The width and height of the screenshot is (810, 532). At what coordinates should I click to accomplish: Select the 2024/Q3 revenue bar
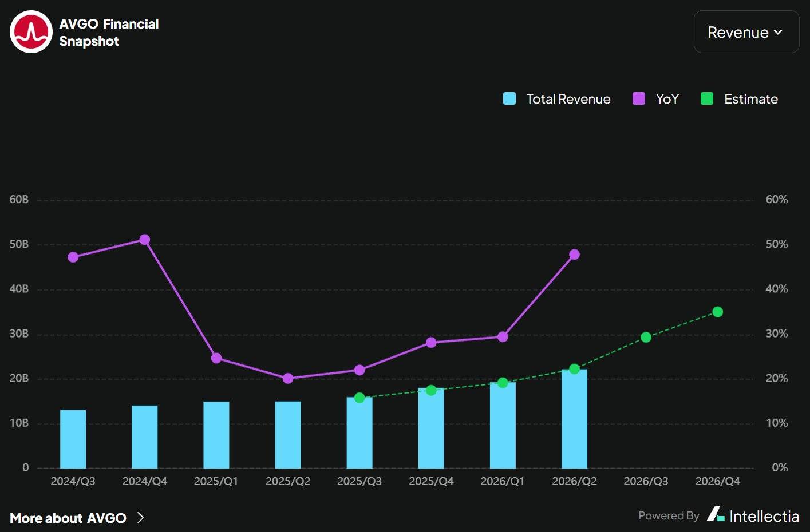(73, 439)
